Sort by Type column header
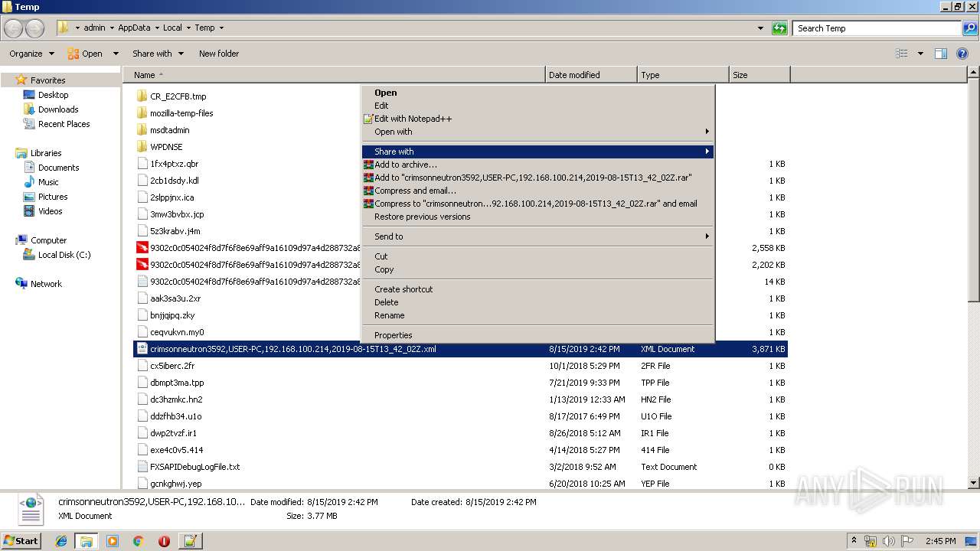The image size is (980, 551). point(683,75)
